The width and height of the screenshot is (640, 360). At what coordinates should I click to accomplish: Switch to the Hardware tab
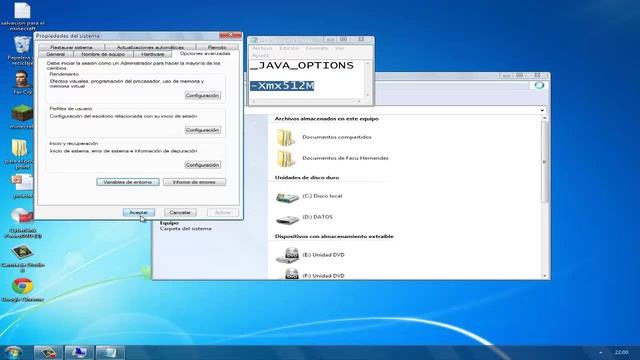coord(153,54)
